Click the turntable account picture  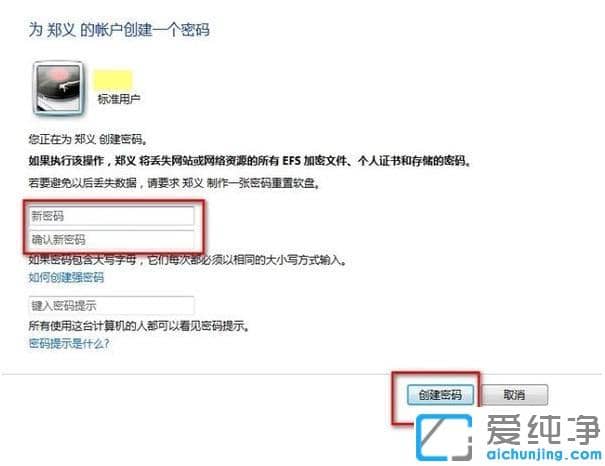58,89
